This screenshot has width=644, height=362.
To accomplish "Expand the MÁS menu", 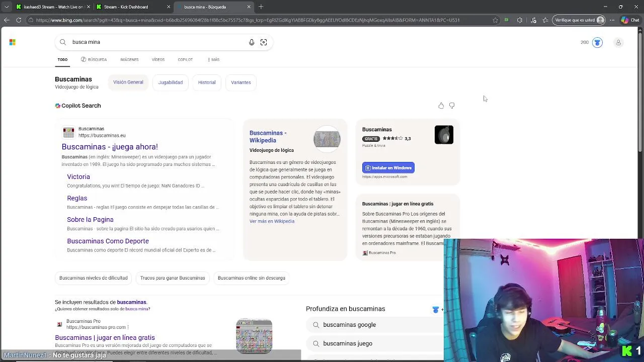I will click(x=213, y=60).
